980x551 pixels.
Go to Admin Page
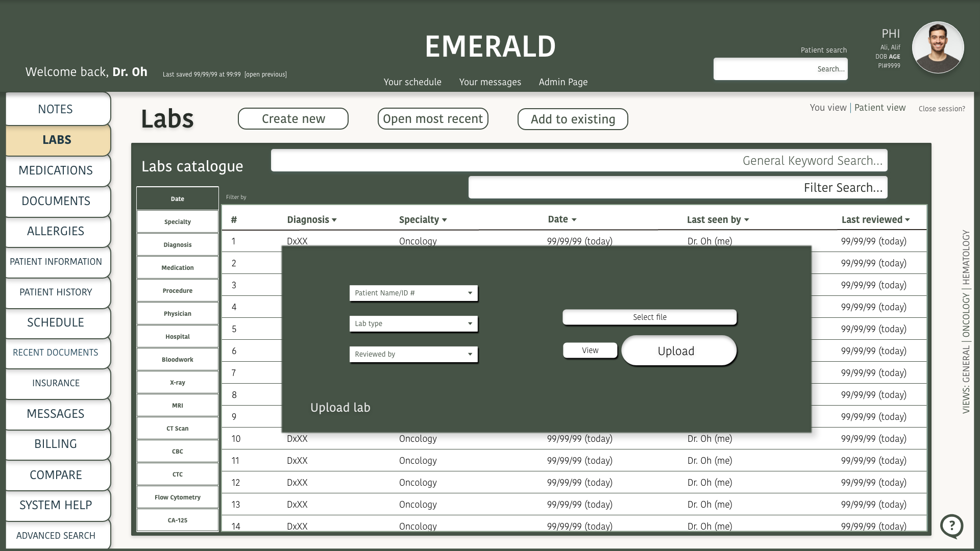563,82
